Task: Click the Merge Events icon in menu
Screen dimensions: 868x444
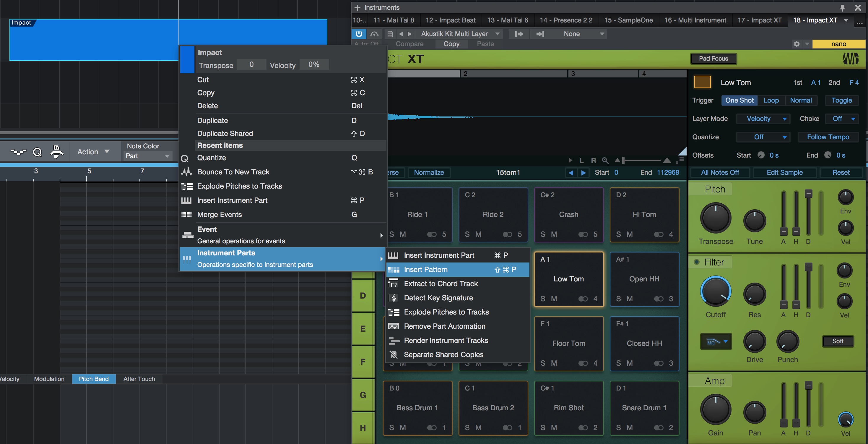Action: pyautogui.click(x=186, y=214)
